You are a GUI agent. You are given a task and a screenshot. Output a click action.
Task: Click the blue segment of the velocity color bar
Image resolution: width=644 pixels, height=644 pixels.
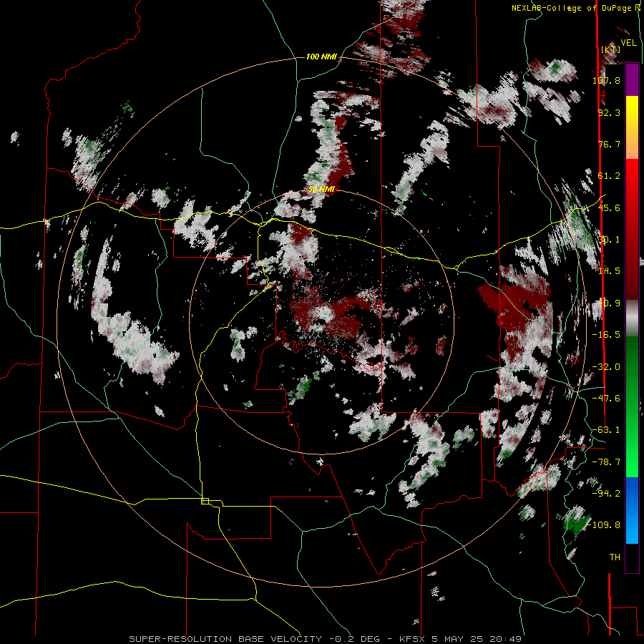pyautogui.click(x=632, y=510)
